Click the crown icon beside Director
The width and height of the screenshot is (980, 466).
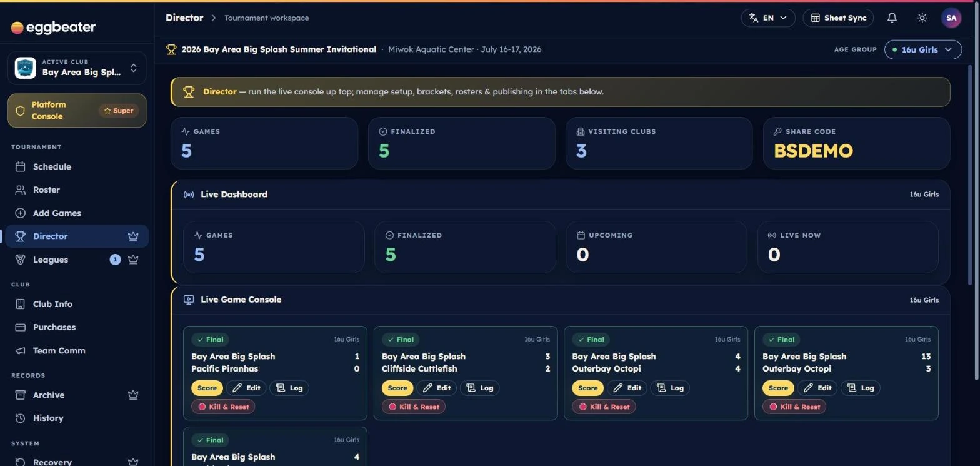[133, 236]
